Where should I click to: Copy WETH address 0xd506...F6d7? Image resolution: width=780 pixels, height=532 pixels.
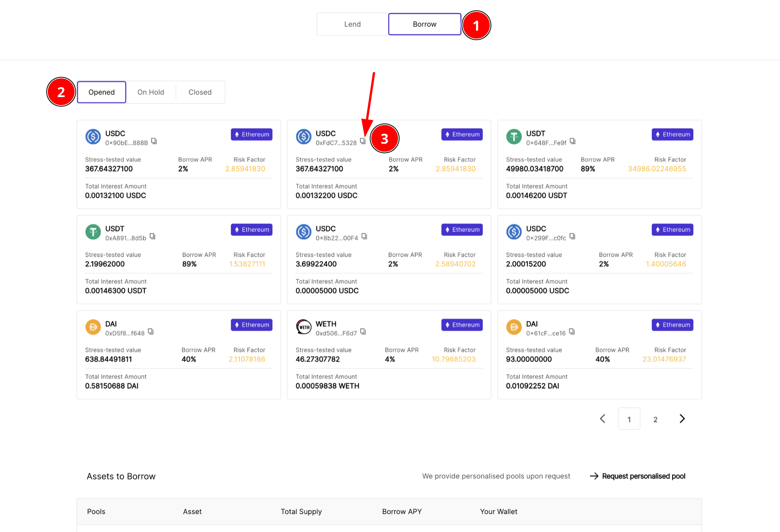click(x=363, y=332)
